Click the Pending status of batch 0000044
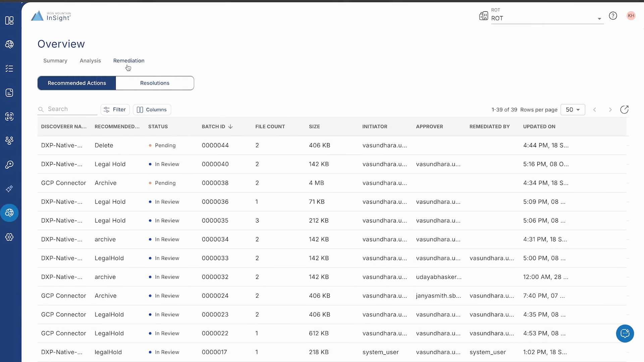Screen dimensions: 644x362 coord(162,145)
